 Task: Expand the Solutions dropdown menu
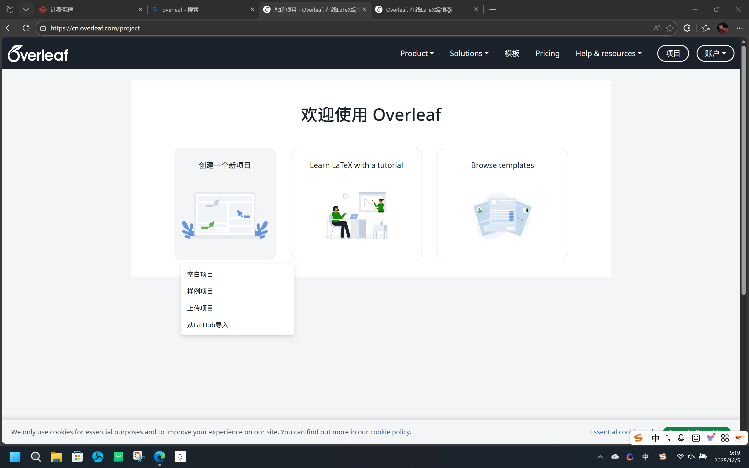(469, 54)
